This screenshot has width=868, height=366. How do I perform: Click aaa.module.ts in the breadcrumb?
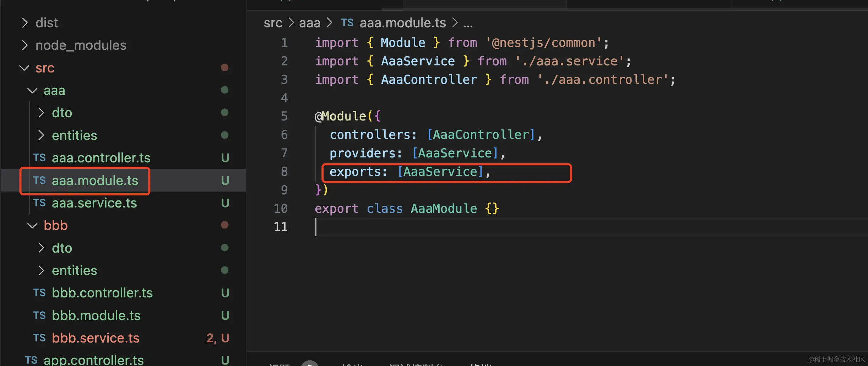[x=403, y=23]
